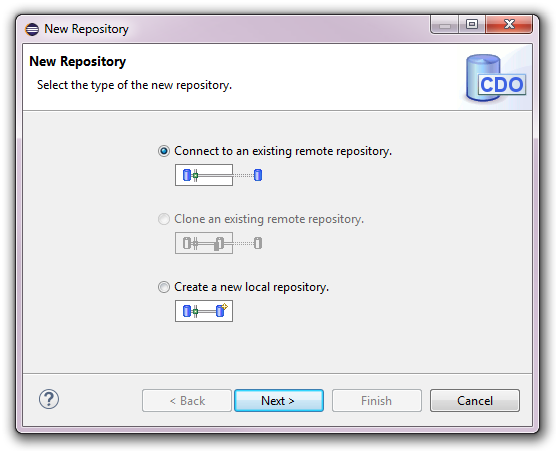This screenshot has width=556, height=451.
Task: Click the remote connection diagram image
Action: [x=219, y=175]
